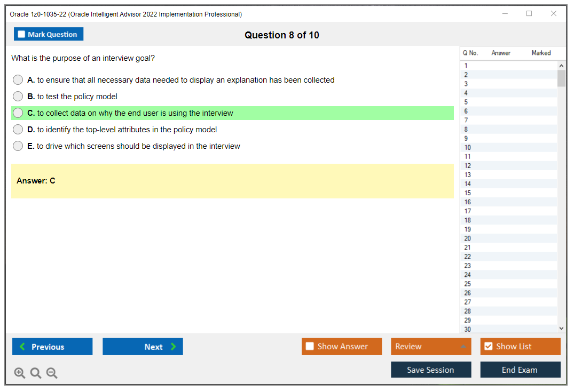
Task: Enable the Show Answer checkbox
Action: coord(310,346)
